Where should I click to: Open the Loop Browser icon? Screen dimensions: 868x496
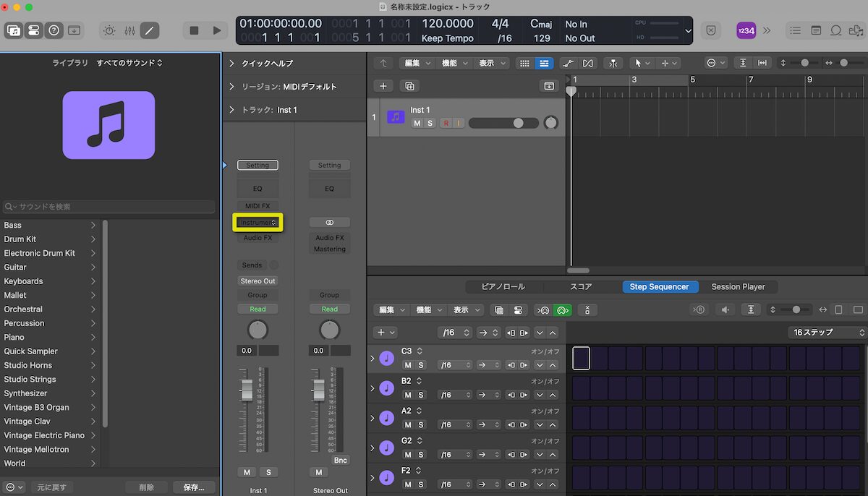pyautogui.click(x=836, y=30)
